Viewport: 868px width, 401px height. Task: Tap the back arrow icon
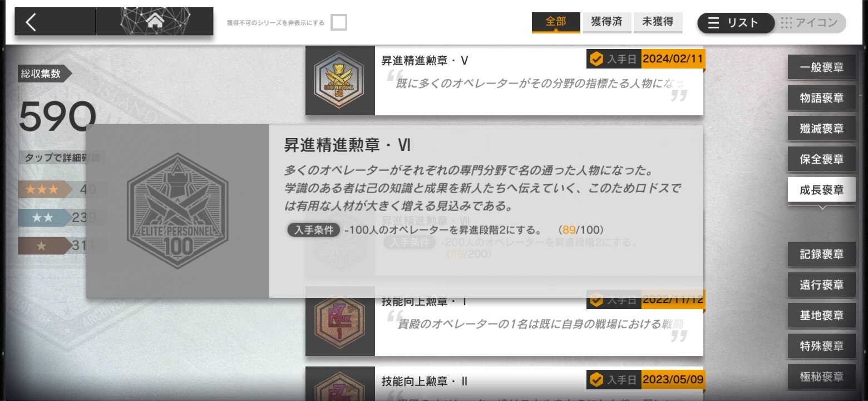[x=31, y=22]
